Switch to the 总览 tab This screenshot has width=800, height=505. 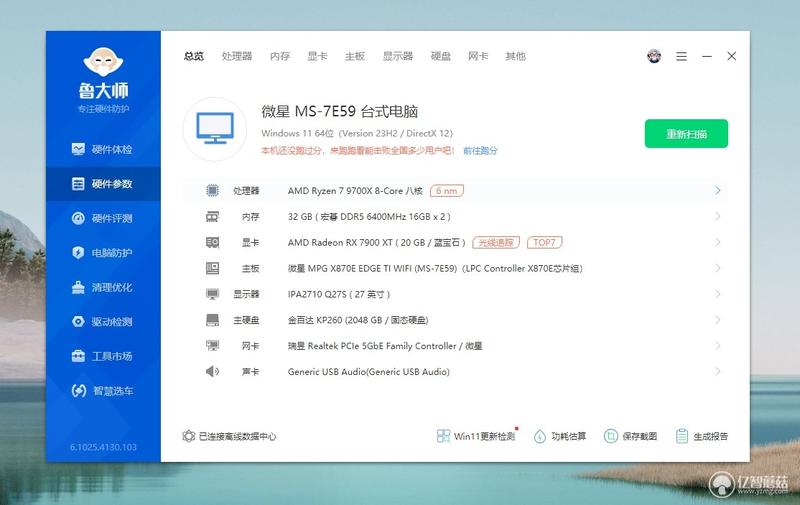point(194,56)
